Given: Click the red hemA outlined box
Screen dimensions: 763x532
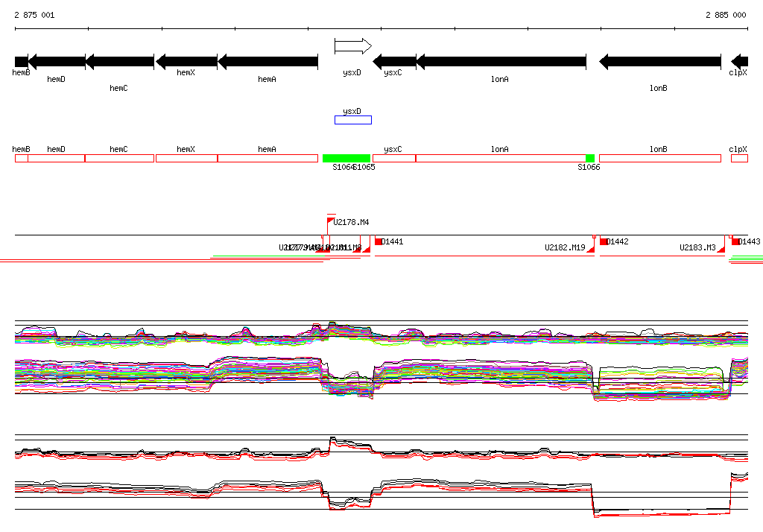Looking at the screenshot, I should tap(267, 158).
